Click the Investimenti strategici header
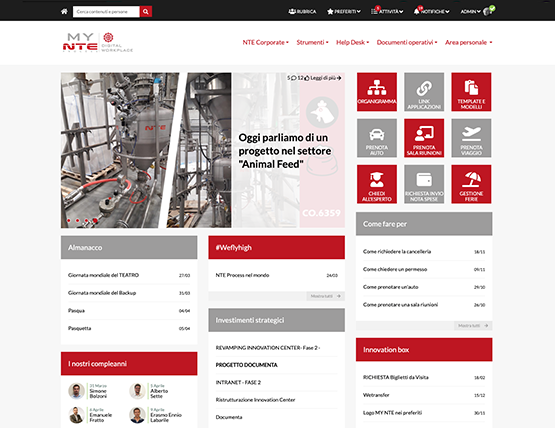This screenshot has height=428, width=555. (276, 320)
